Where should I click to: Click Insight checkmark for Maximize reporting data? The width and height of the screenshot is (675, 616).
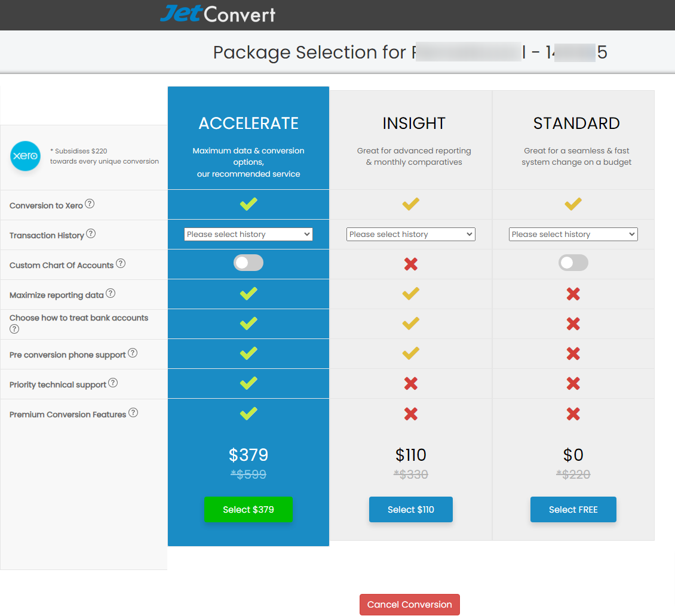tap(411, 293)
